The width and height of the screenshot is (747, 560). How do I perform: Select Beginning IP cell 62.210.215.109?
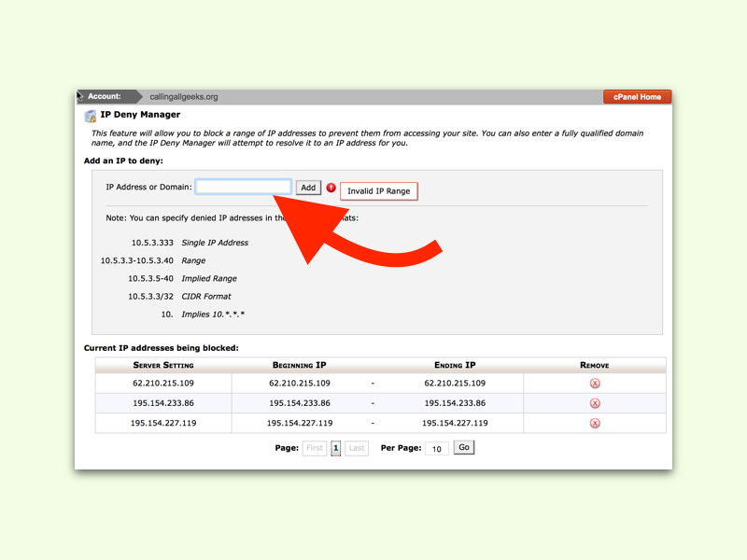click(x=300, y=384)
